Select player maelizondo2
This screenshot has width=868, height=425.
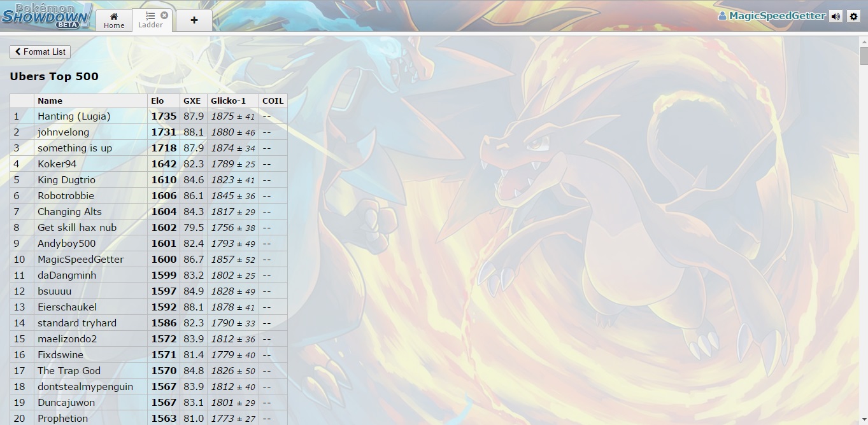click(67, 339)
